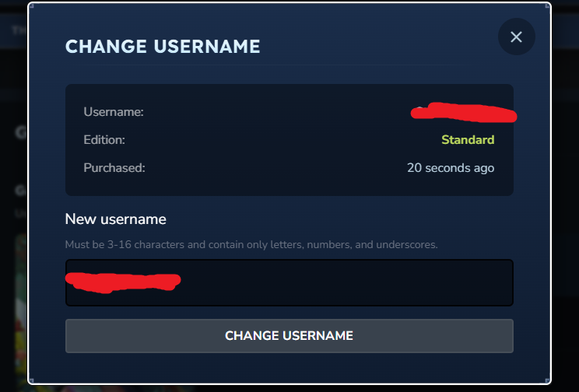Close the Change Username dialog

tap(516, 37)
